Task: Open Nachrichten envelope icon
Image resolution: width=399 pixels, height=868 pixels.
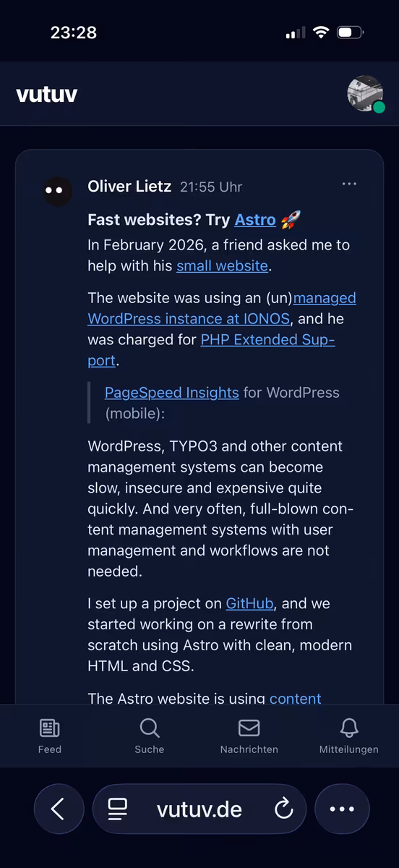Action: [249, 728]
